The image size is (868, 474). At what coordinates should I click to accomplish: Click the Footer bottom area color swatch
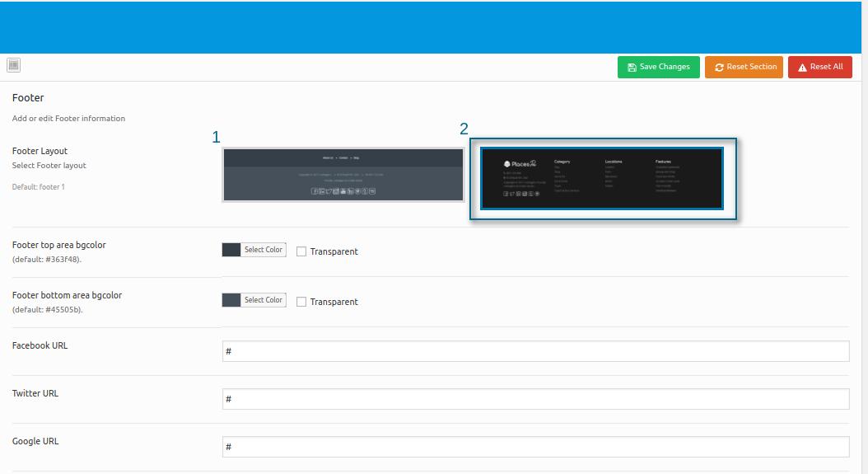231,300
